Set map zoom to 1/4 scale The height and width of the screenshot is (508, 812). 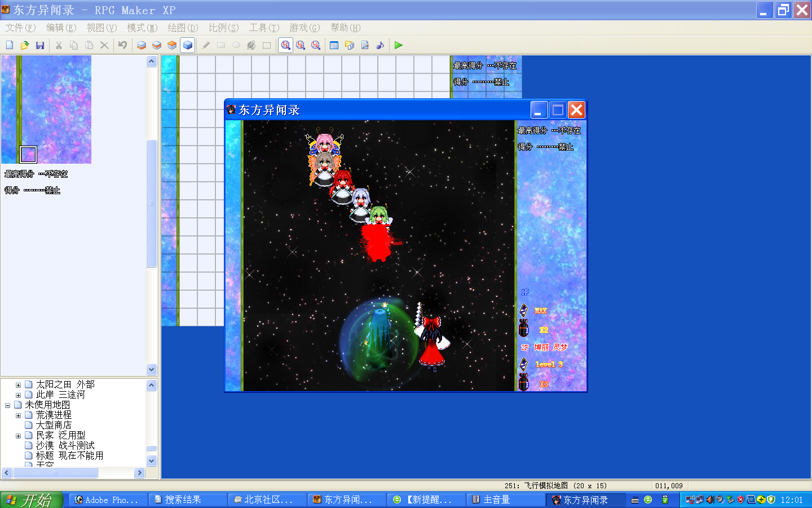coord(316,45)
